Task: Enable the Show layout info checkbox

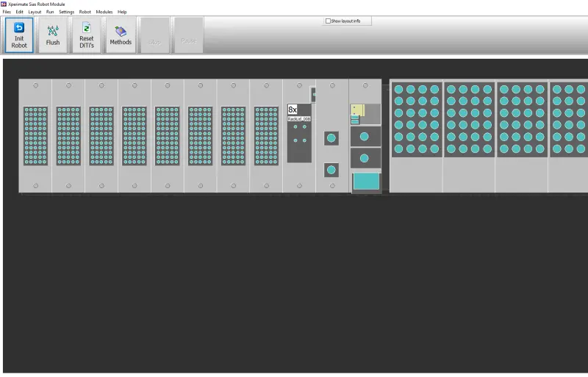Action: [x=328, y=21]
